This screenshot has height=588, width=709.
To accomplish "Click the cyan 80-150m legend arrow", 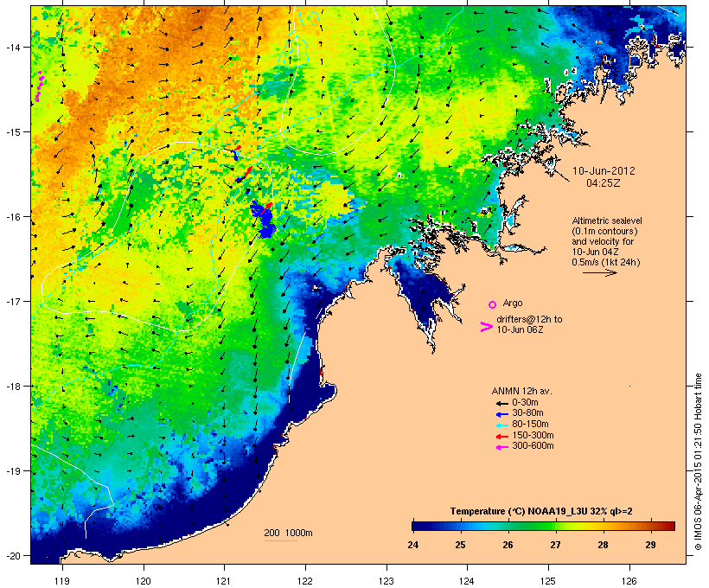I will 501,425.
